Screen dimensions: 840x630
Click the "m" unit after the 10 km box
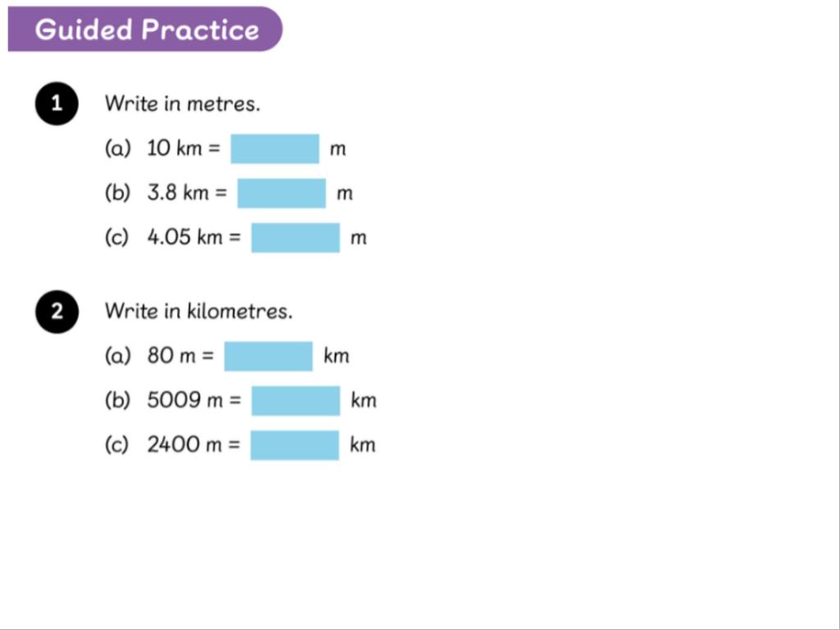pyautogui.click(x=338, y=149)
